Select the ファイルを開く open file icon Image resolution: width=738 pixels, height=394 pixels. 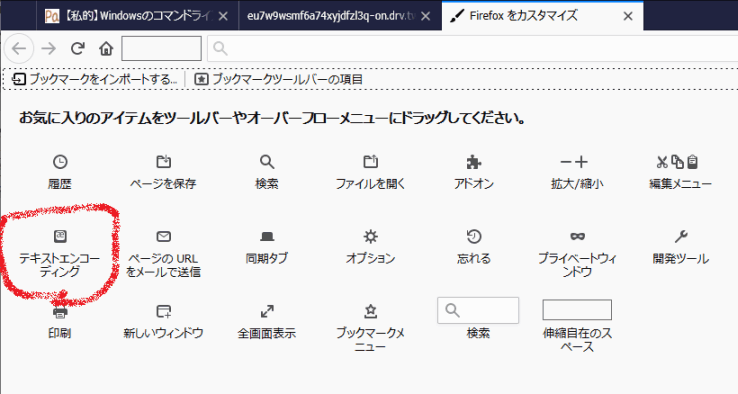point(370,162)
